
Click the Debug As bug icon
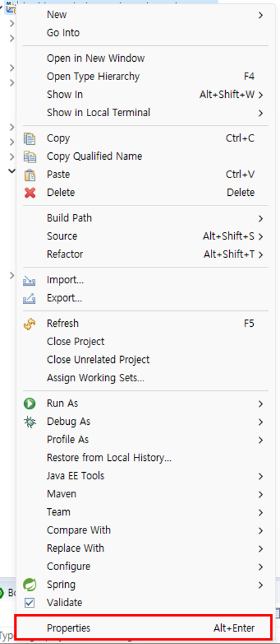point(30,422)
